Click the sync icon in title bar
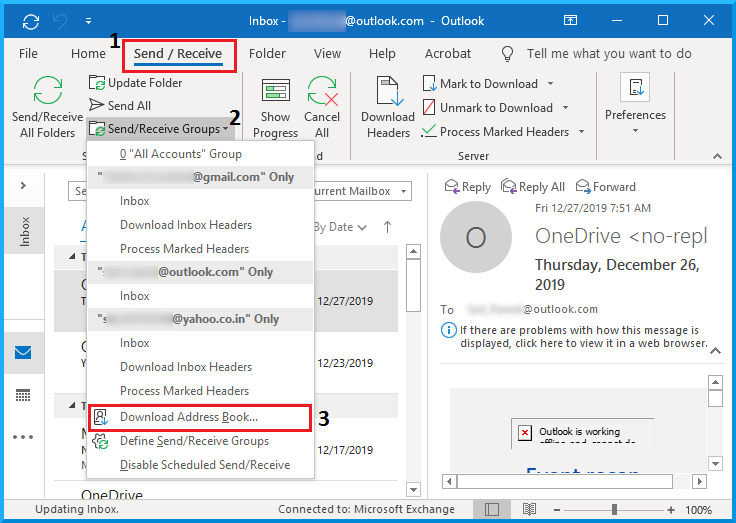 [x=31, y=21]
